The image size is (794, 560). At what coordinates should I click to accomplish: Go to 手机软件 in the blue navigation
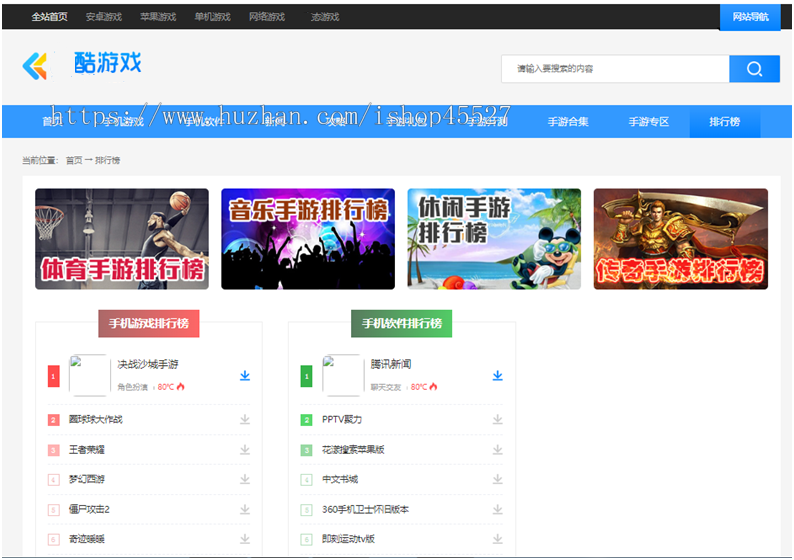click(204, 122)
